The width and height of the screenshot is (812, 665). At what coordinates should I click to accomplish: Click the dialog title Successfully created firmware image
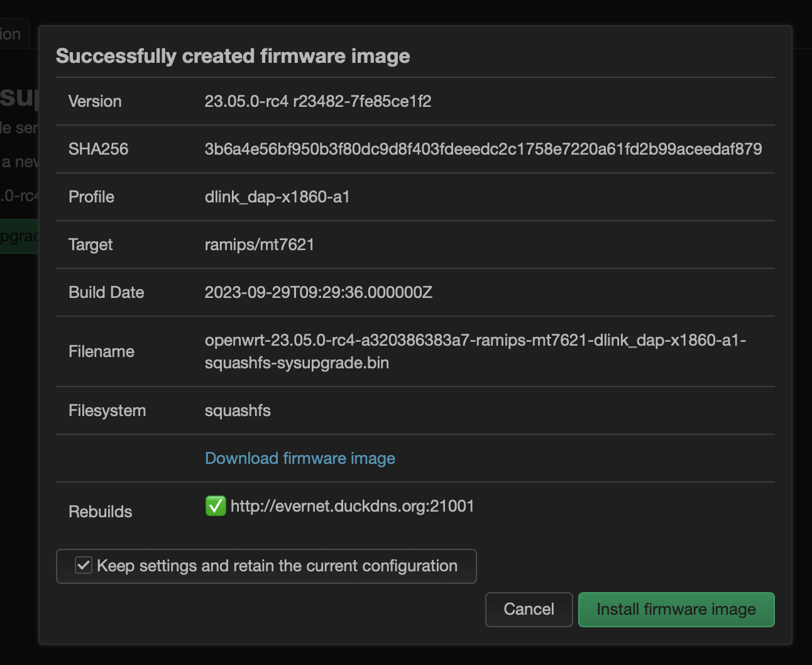(233, 56)
